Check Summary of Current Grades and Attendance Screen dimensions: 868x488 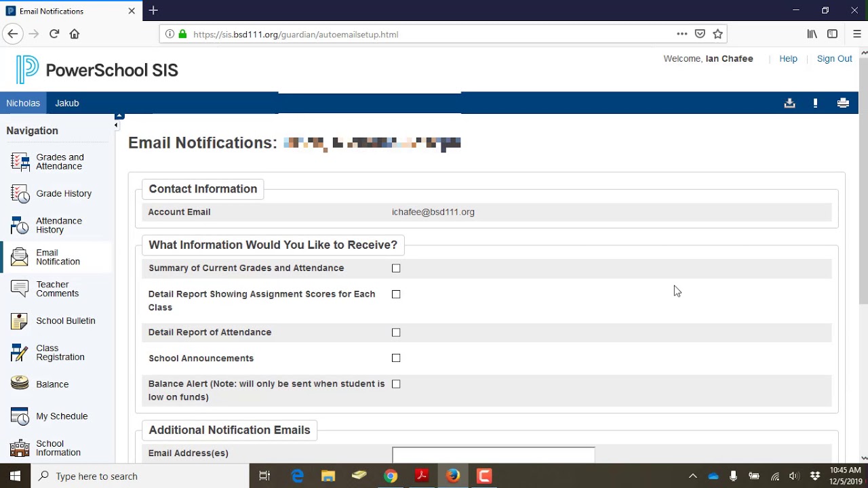point(396,268)
